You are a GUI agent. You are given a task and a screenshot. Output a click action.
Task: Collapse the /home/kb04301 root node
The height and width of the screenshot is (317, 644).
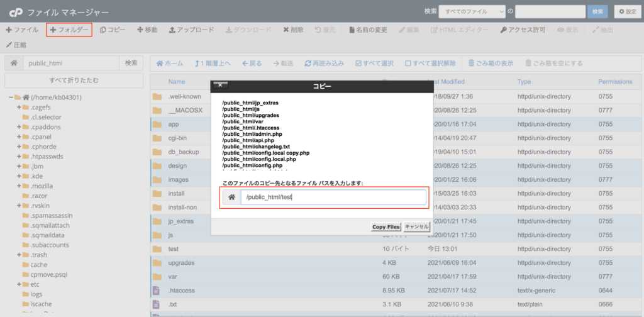click(x=11, y=97)
